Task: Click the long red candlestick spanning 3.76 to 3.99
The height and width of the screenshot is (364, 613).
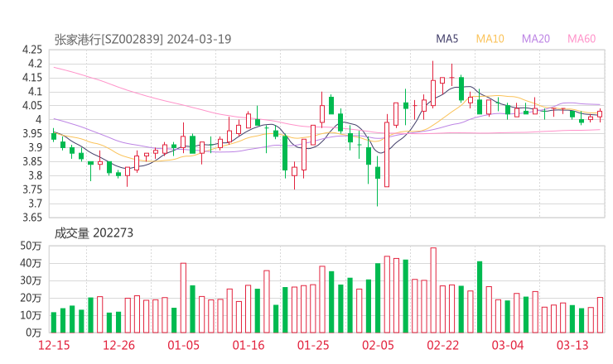Action: click(x=387, y=155)
